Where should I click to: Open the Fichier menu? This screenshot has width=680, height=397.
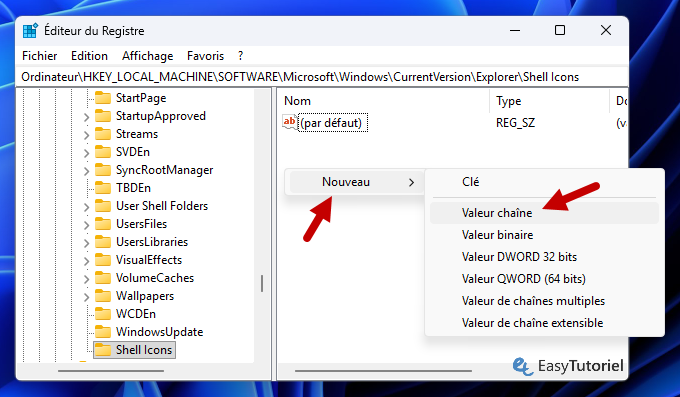39,56
